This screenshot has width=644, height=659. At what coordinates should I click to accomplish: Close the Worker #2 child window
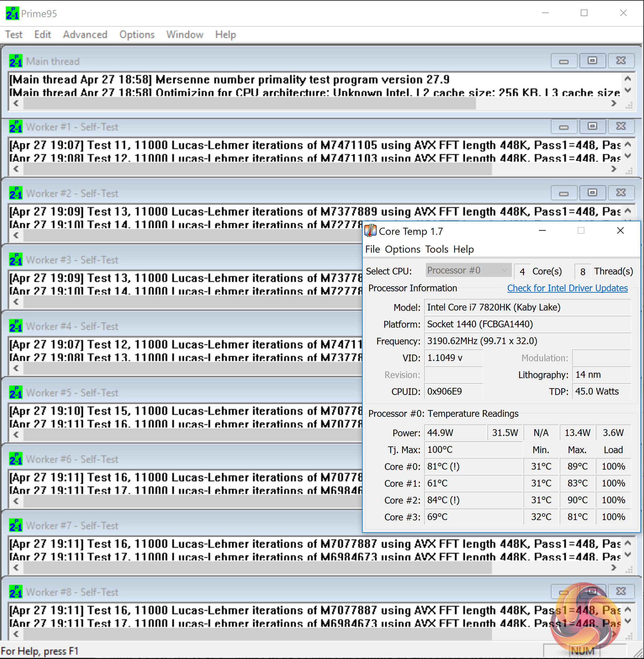pyautogui.click(x=621, y=193)
